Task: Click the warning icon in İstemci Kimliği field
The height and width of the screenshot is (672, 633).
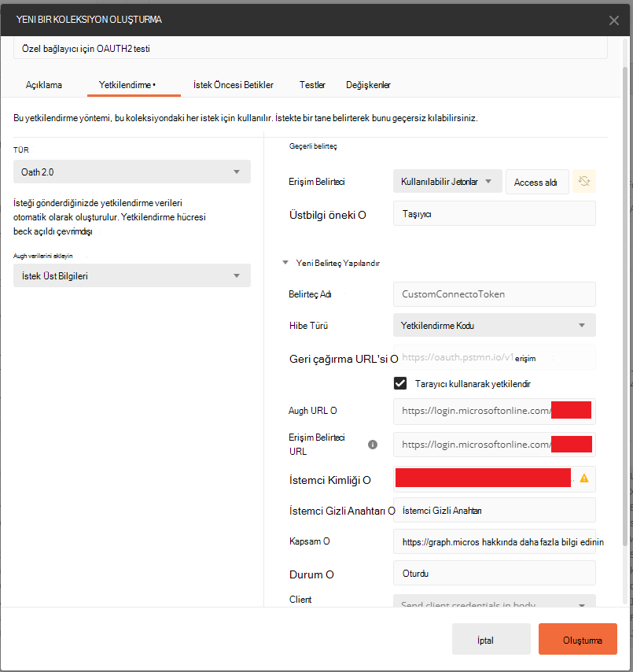Action: pos(583,478)
